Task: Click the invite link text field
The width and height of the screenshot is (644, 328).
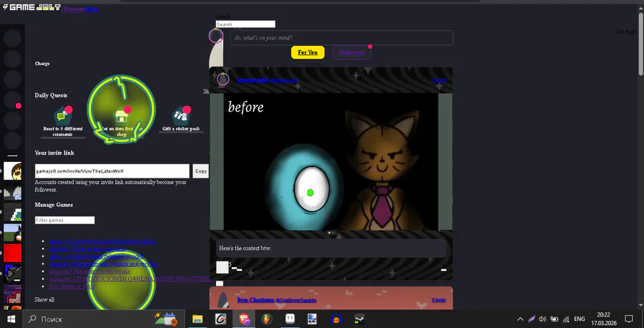Action: coord(112,171)
